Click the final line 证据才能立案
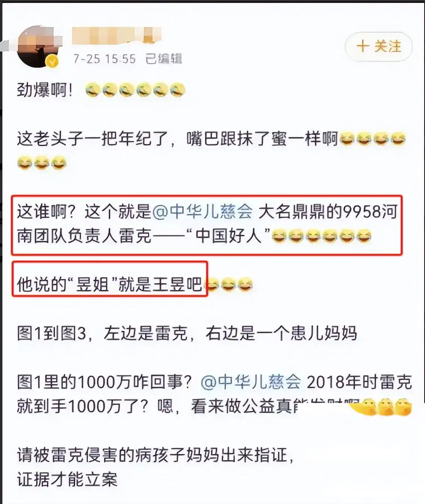The height and width of the screenshot is (504, 425). [x=67, y=480]
